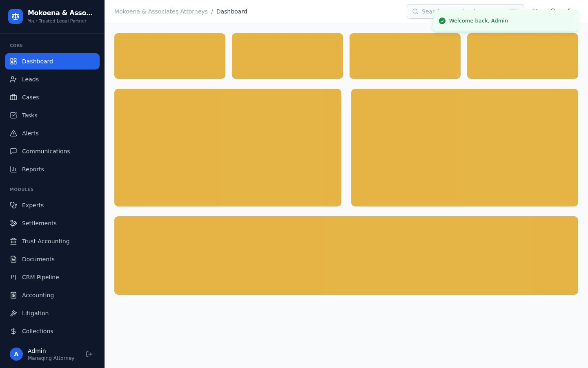Navigate to Communications
This screenshot has width=588, height=368.
(52, 151)
